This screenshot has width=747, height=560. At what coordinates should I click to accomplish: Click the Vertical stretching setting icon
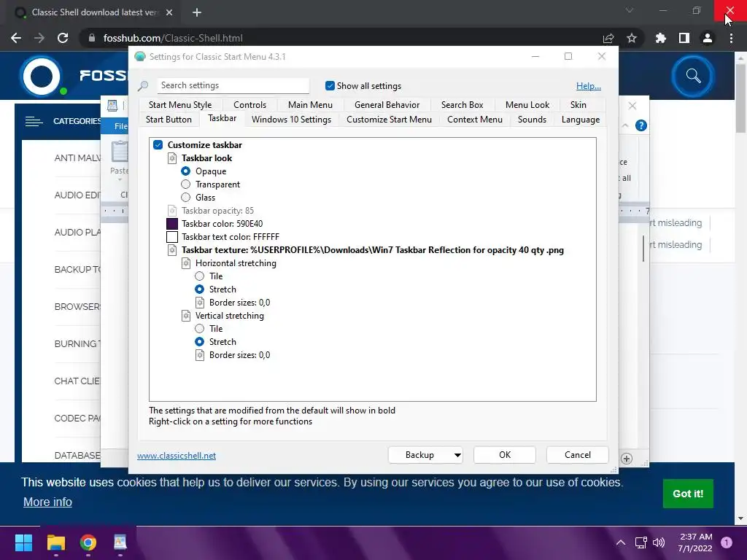[186, 316]
